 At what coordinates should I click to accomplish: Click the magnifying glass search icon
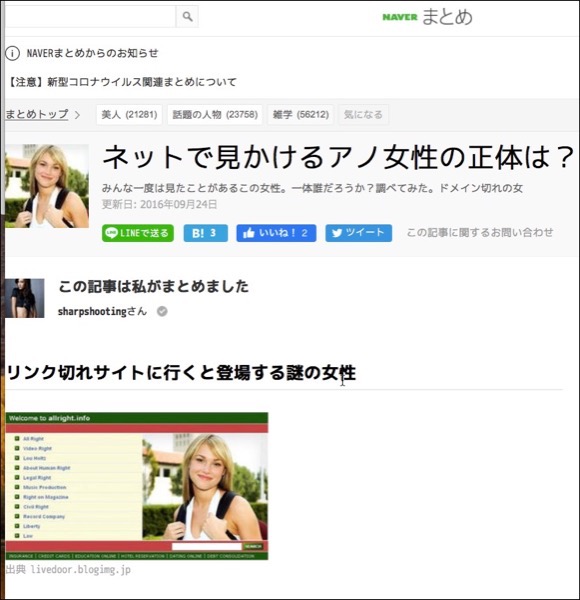click(187, 16)
